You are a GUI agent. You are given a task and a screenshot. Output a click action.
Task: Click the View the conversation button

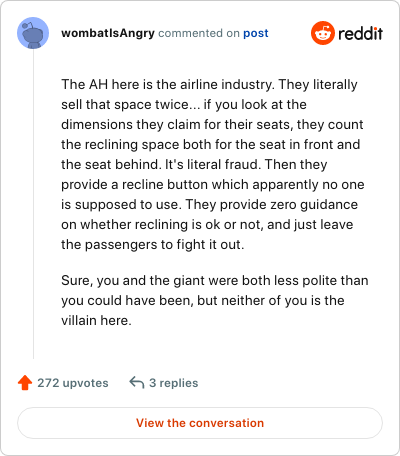(200, 423)
